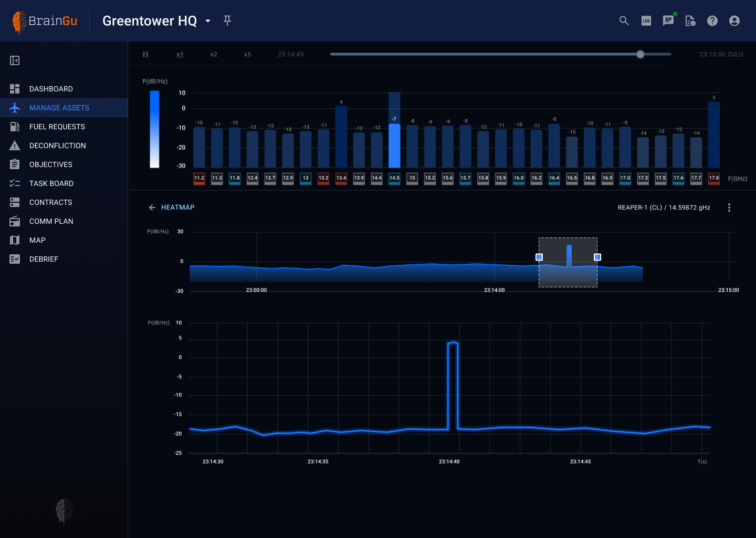Pause the timeline playback

tap(145, 54)
